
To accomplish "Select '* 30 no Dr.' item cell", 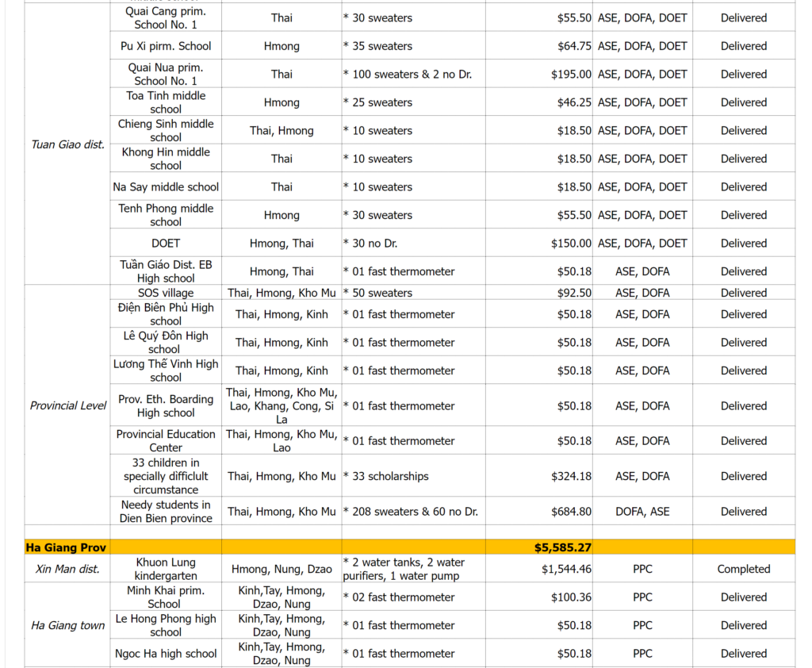I will [x=413, y=243].
